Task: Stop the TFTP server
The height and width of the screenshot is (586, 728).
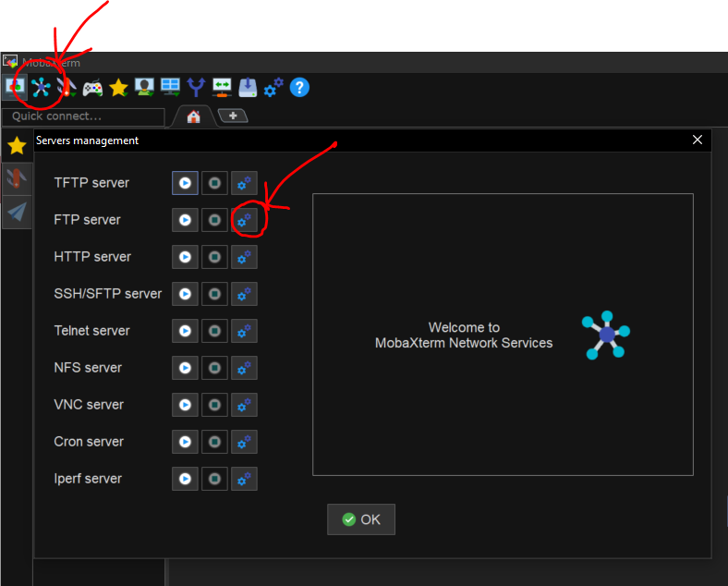Action: (214, 183)
